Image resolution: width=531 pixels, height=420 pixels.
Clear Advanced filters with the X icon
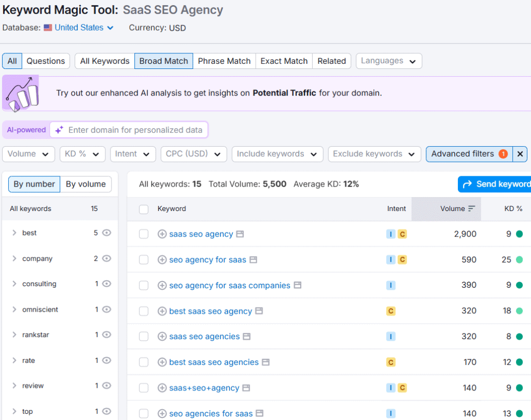click(x=520, y=154)
